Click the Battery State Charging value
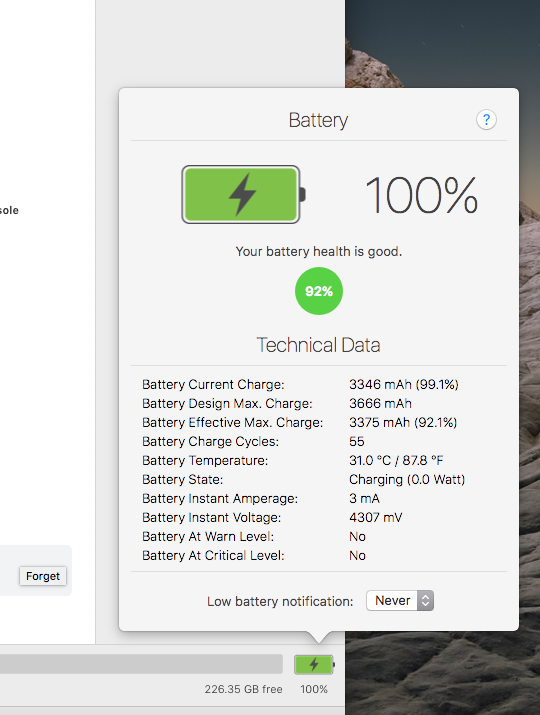Screen dimensions: 540x715 tap(407, 480)
